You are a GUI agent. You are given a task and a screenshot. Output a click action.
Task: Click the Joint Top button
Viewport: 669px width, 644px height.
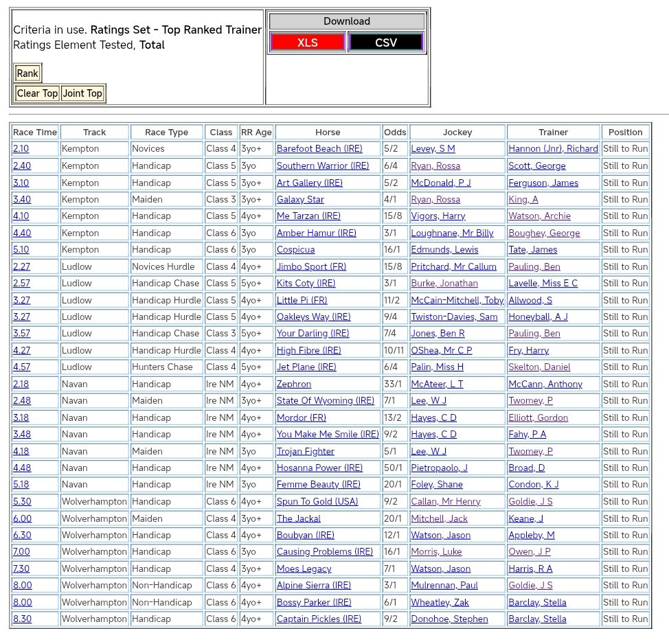coord(82,93)
